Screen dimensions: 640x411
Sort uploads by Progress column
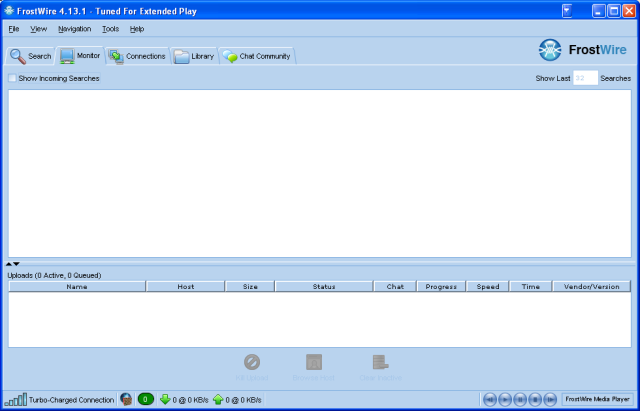coord(441,287)
